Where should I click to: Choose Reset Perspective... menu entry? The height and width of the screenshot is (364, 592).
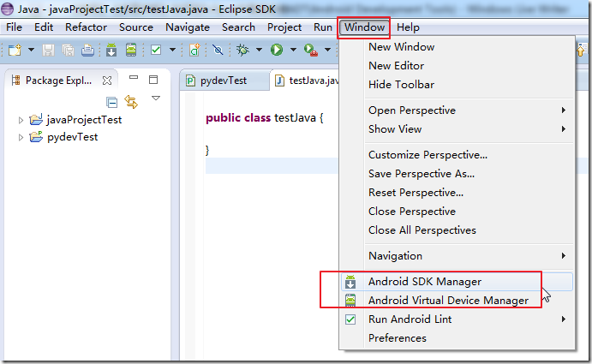pyautogui.click(x=457, y=193)
